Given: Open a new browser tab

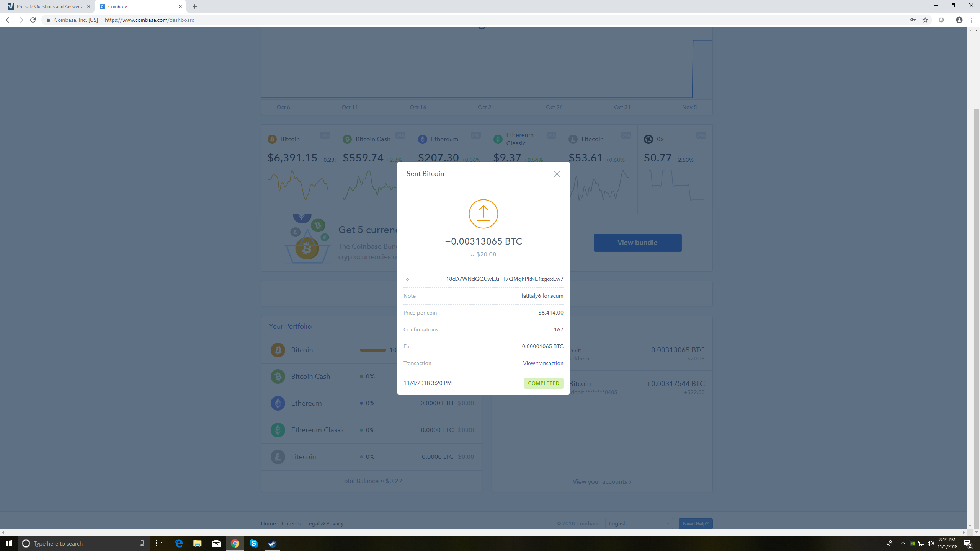Looking at the screenshot, I should click(x=195, y=7).
